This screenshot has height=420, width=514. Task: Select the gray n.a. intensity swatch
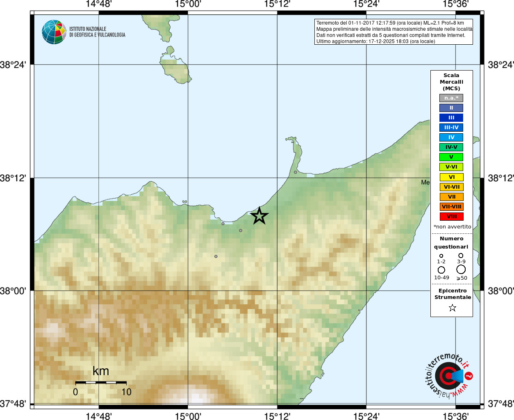[x=451, y=98]
